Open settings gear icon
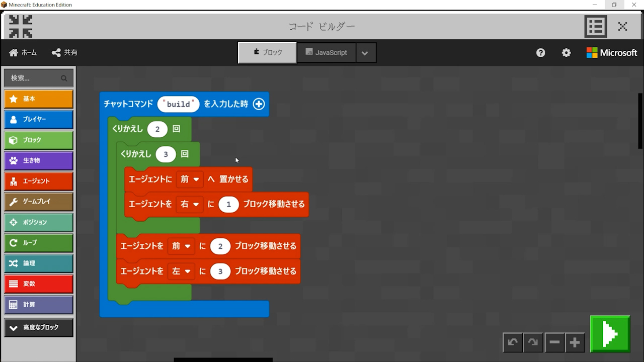 [566, 53]
